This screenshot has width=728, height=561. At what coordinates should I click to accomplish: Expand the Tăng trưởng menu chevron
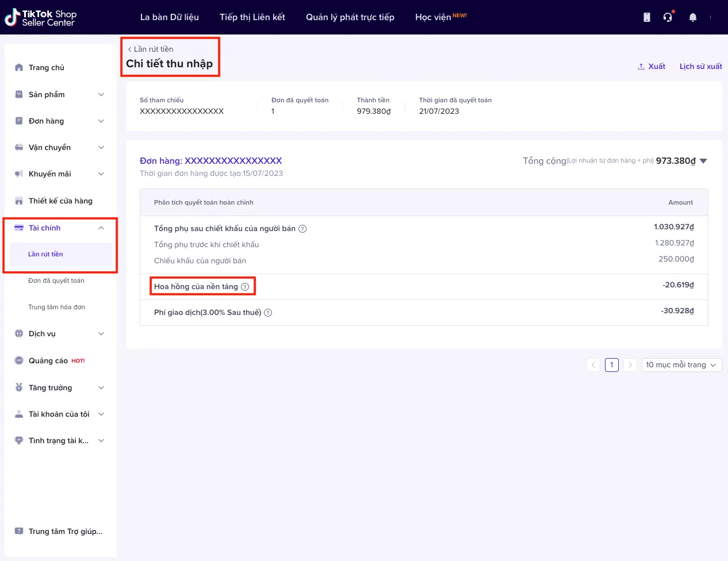click(101, 387)
